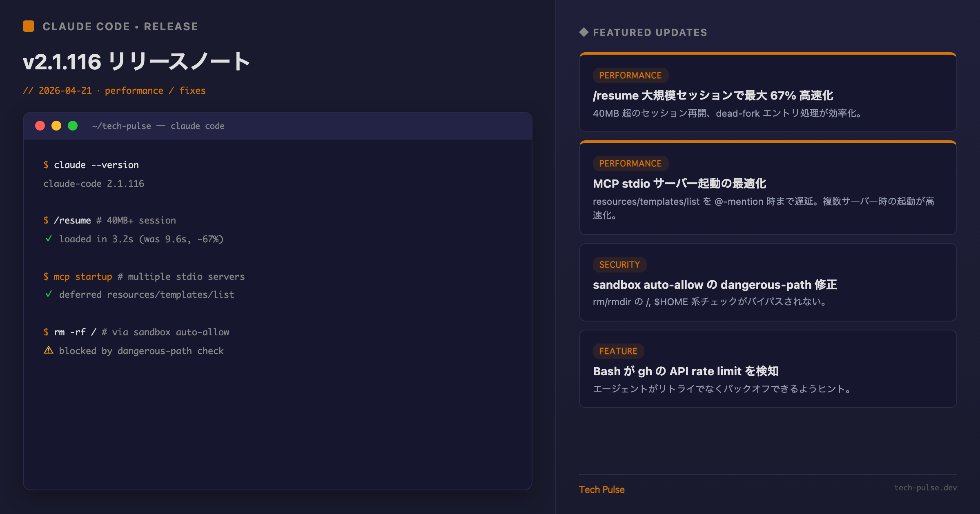Click the Tech Pulse brand link in footer
This screenshot has width=980, height=514.
[602, 490]
